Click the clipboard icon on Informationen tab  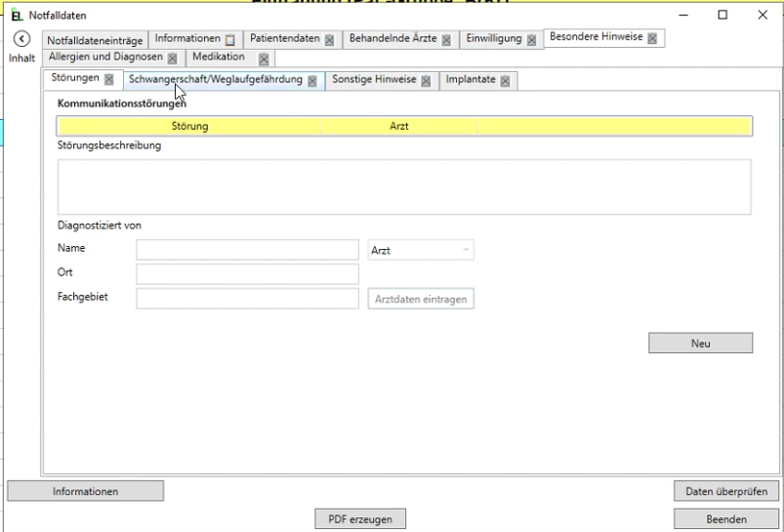(229, 40)
